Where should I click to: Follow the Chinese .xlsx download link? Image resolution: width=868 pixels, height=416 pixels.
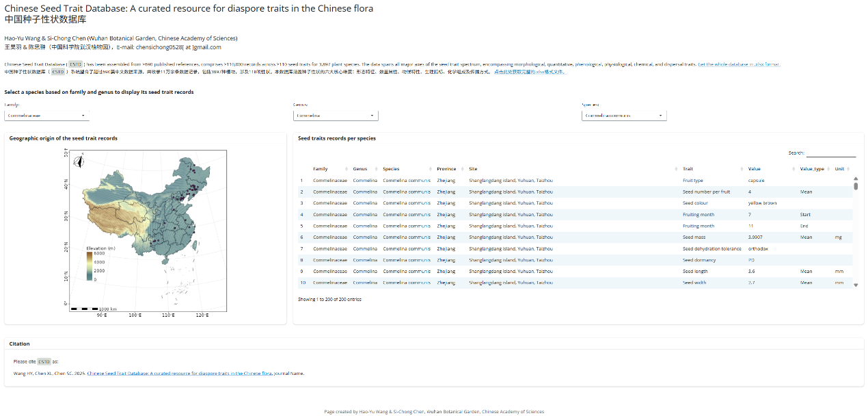tap(529, 72)
